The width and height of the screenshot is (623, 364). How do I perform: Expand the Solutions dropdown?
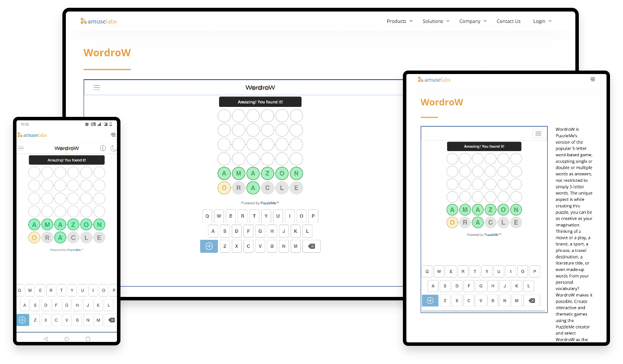coord(435,21)
